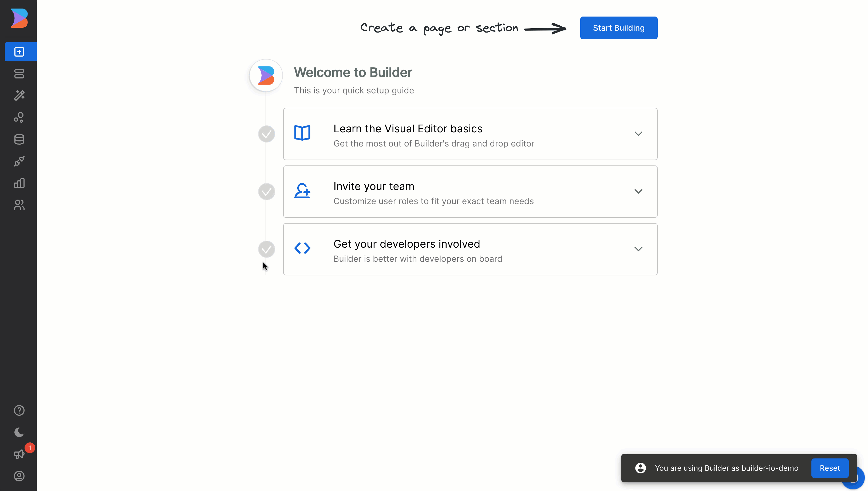868x491 pixels.
Task: Check off Learn the Visual Editor basics
Action: (266, 134)
